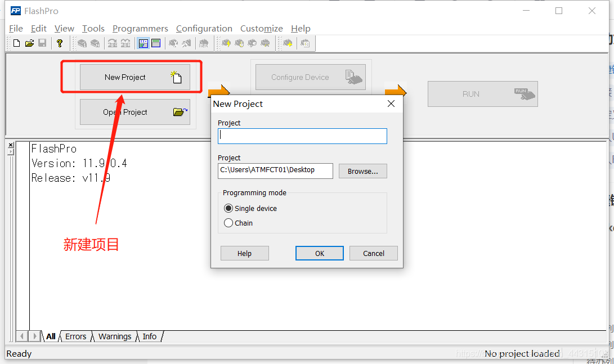
Task: Open the Help menu
Action: pos(301,29)
